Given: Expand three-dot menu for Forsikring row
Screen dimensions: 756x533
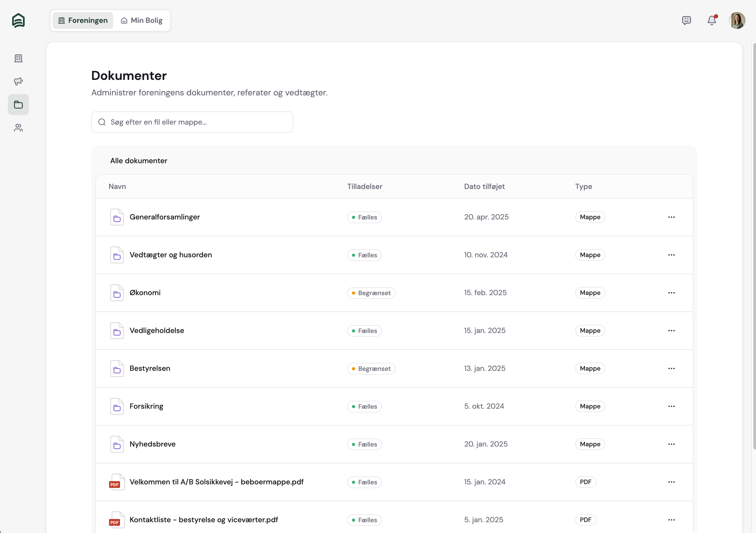Looking at the screenshot, I should pos(671,406).
